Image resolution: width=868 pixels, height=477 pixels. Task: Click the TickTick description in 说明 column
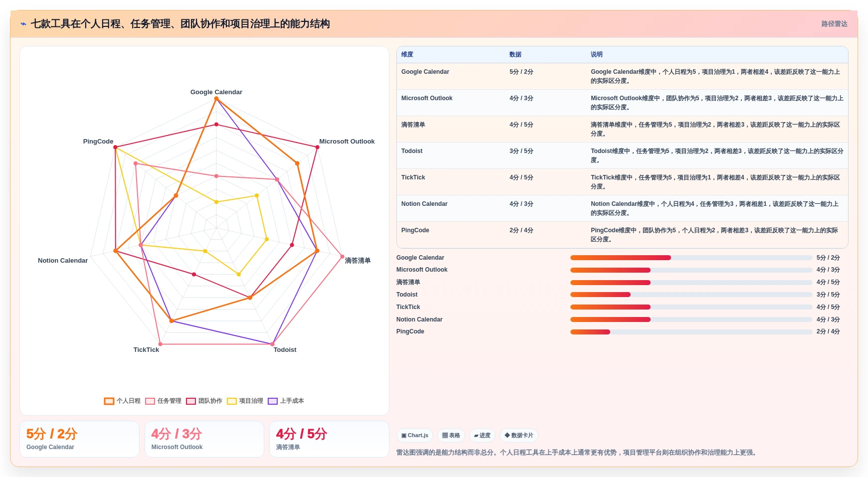[x=716, y=182]
